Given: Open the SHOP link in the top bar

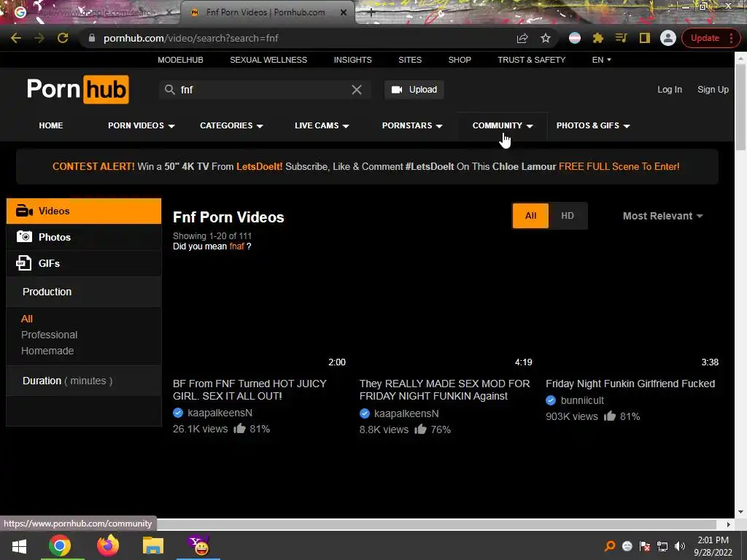Looking at the screenshot, I should pyautogui.click(x=460, y=60).
